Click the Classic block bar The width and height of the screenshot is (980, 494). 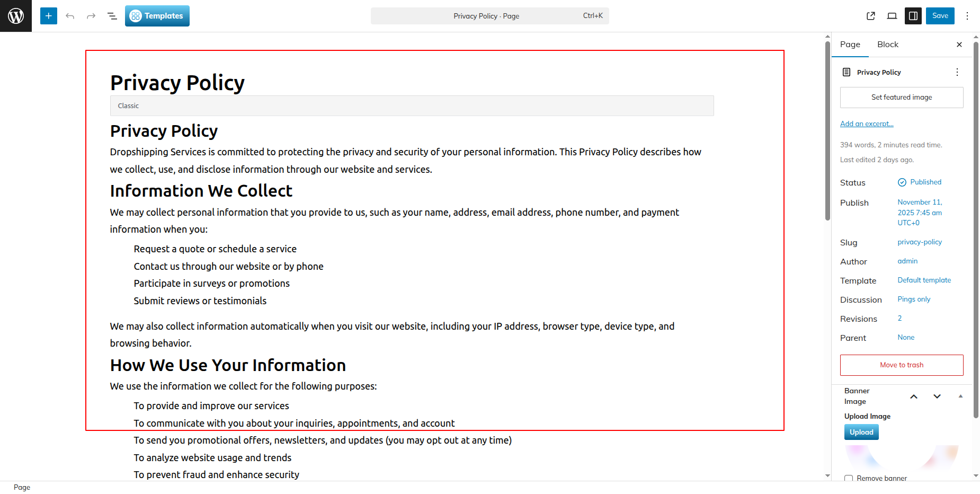click(x=412, y=106)
